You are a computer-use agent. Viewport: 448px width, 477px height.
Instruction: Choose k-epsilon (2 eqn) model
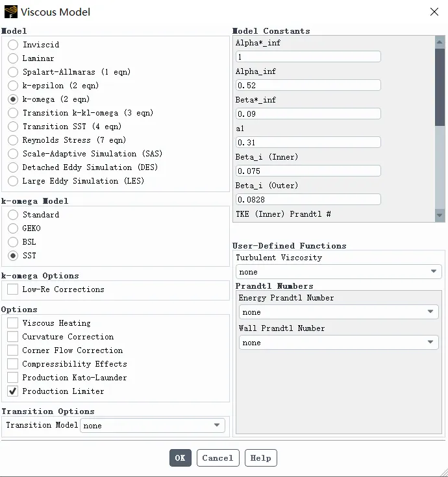click(13, 86)
